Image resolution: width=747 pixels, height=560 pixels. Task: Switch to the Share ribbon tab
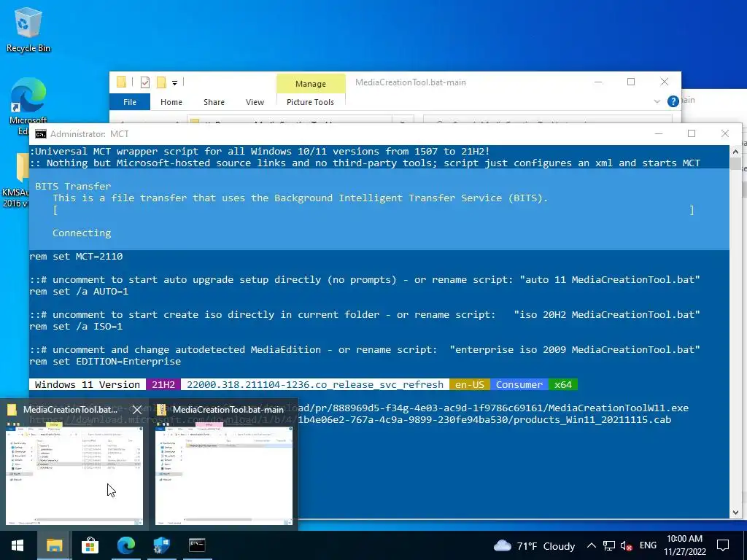[214, 102]
